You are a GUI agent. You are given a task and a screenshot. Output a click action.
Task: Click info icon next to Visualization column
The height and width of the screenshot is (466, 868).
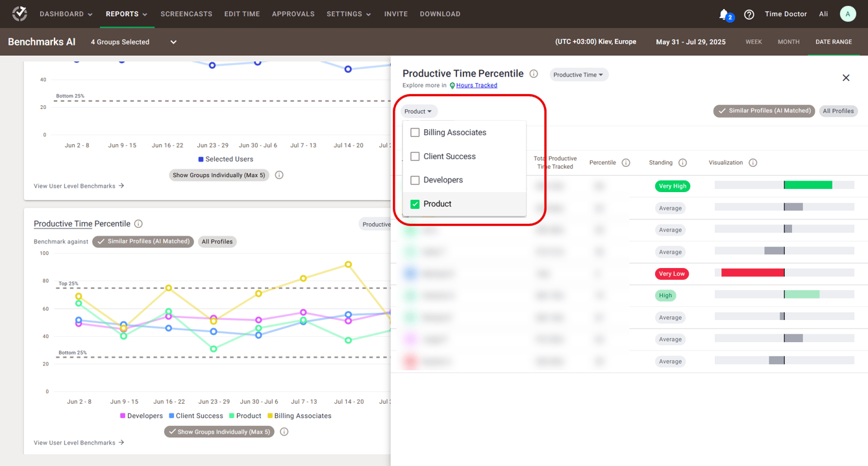click(753, 163)
